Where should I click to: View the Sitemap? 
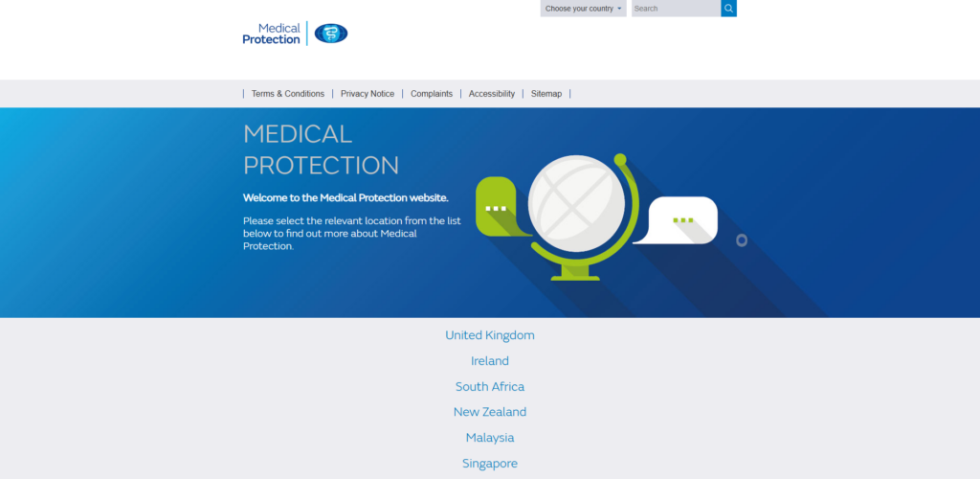coord(546,94)
